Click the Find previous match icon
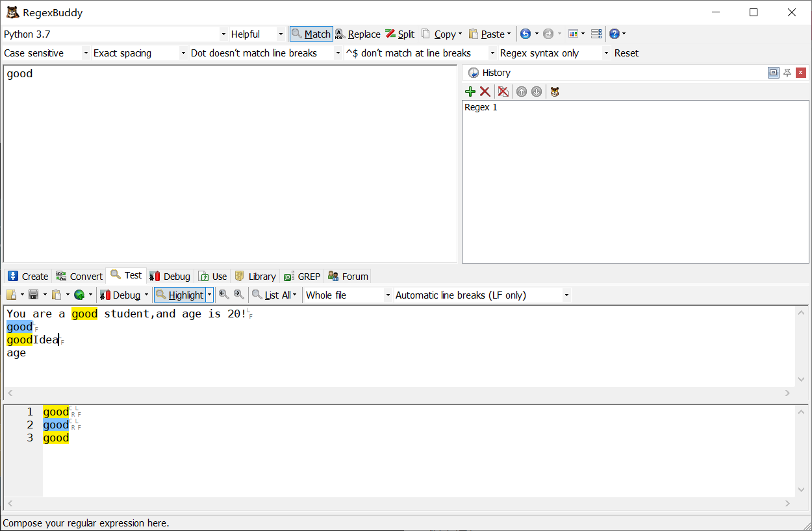812x531 pixels. (224, 295)
